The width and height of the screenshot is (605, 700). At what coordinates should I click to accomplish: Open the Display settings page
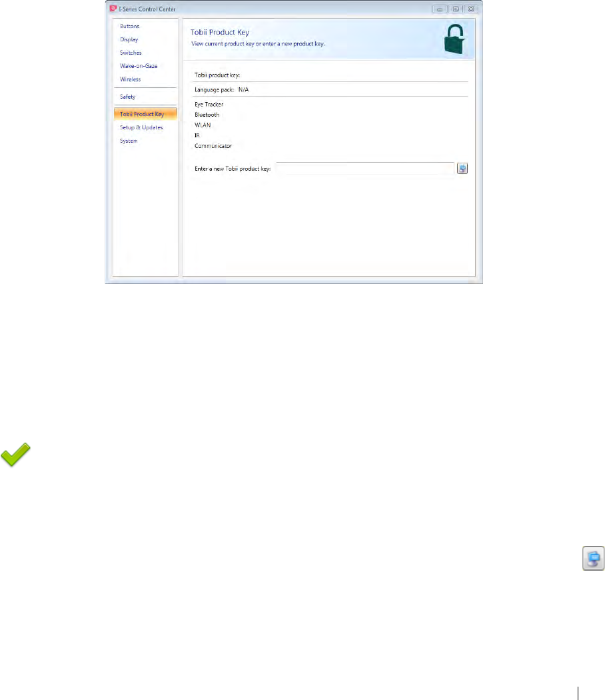(129, 40)
